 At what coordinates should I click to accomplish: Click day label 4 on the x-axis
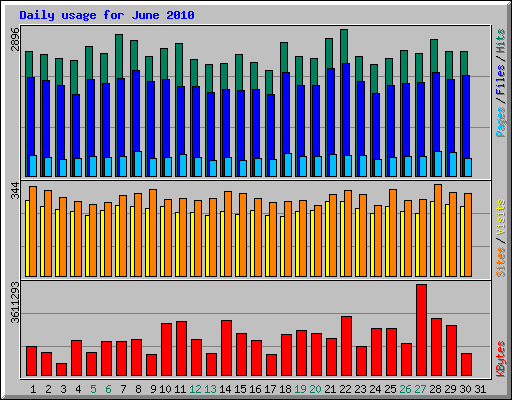[x=78, y=389]
